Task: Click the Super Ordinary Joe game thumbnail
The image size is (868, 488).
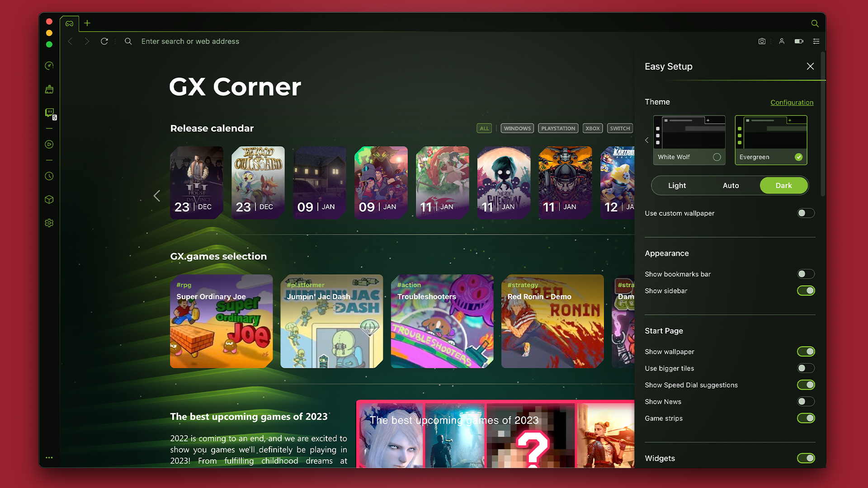Action: pos(221,320)
